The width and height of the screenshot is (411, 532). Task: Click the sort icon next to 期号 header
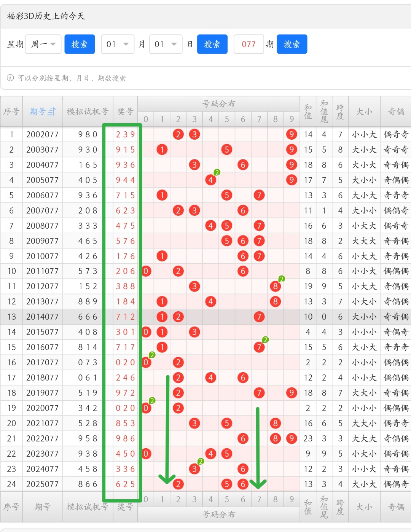52,111
